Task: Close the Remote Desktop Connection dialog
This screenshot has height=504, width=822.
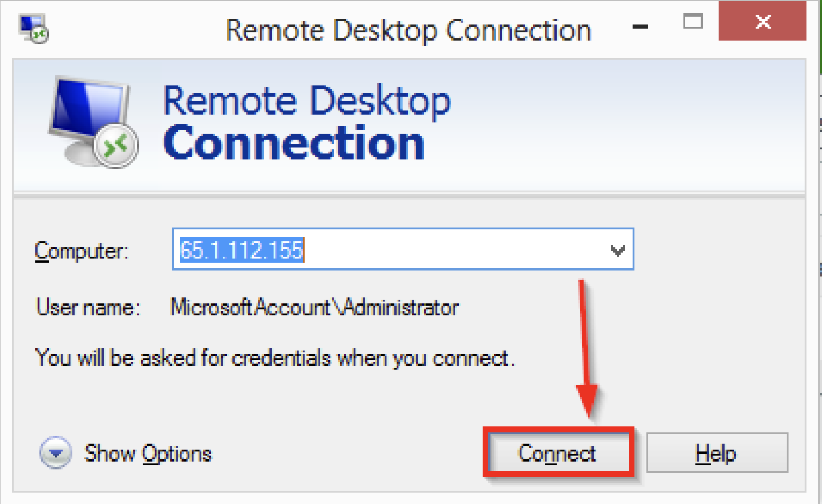Action: [x=763, y=23]
